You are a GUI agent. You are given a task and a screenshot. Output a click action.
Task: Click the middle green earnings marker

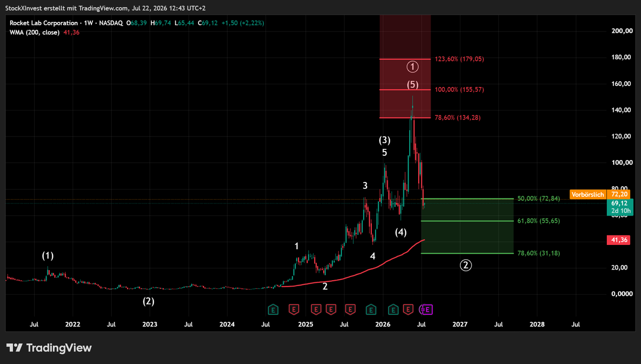pos(370,308)
